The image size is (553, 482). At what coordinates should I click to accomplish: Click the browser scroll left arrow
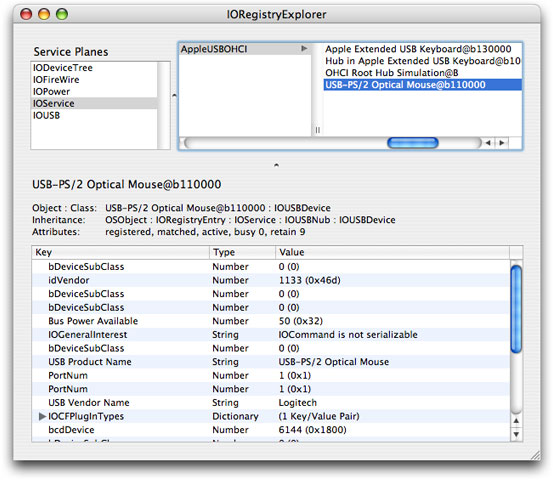click(488, 143)
